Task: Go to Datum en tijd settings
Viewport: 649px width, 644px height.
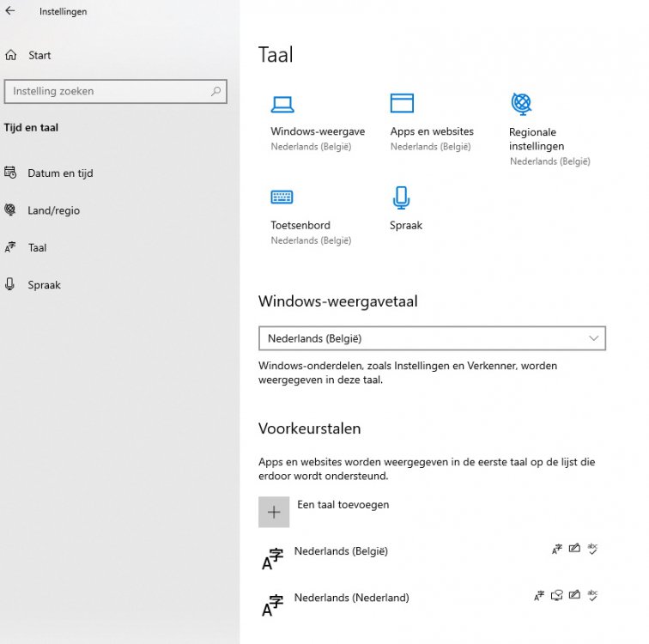Action: 60,173
